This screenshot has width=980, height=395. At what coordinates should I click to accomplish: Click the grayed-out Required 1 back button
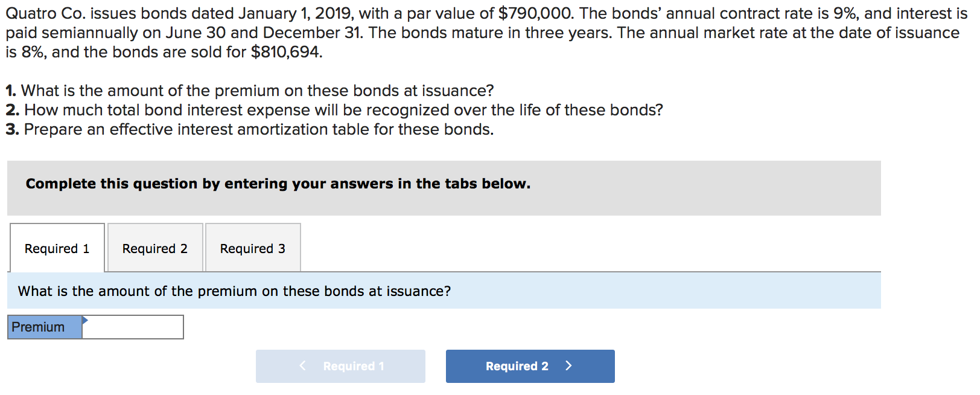[340, 366]
